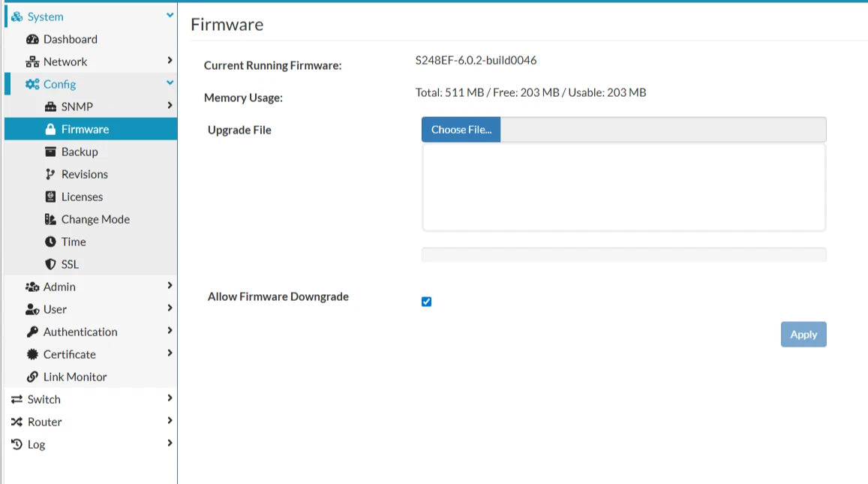Click the Network topology icon
This screenshot has width=868, height=484.
(33, 62)
